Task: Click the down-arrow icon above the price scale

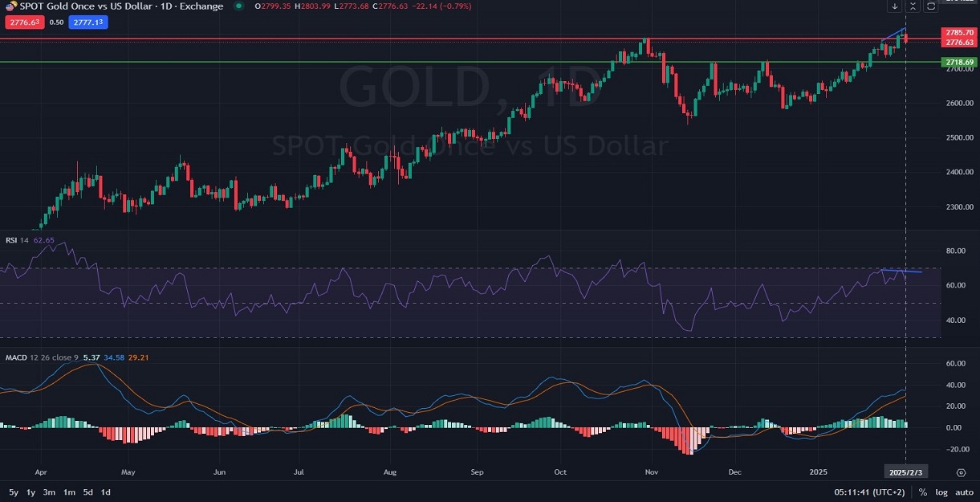Action: (895, 6)
